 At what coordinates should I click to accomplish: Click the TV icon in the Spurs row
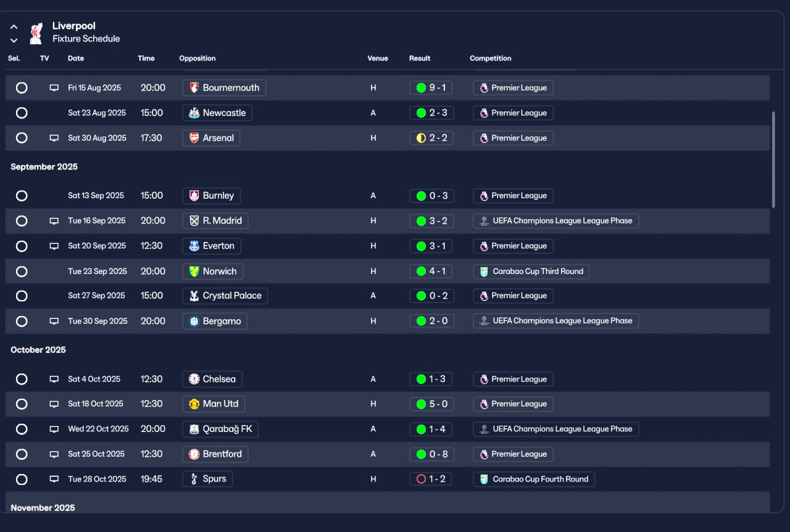click(54, 479)
